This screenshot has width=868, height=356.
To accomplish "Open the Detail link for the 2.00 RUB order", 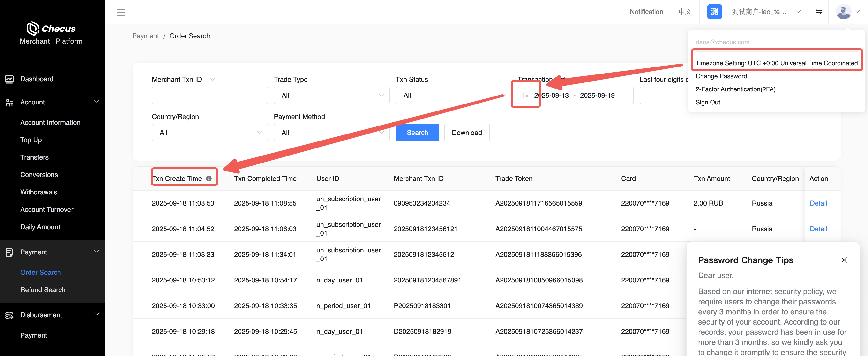I will [x=818, y=203].
